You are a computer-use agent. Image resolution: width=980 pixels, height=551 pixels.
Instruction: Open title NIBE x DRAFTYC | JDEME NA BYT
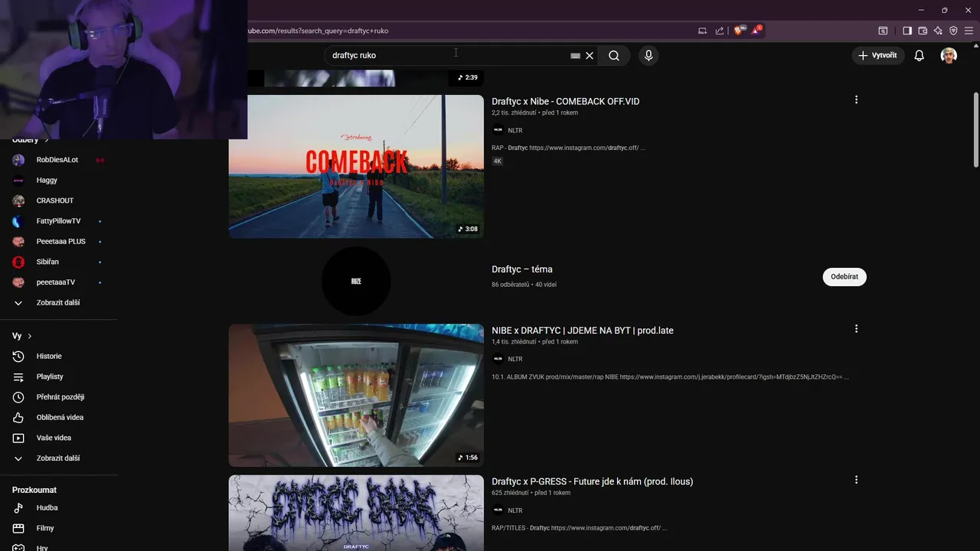[583, 331]
